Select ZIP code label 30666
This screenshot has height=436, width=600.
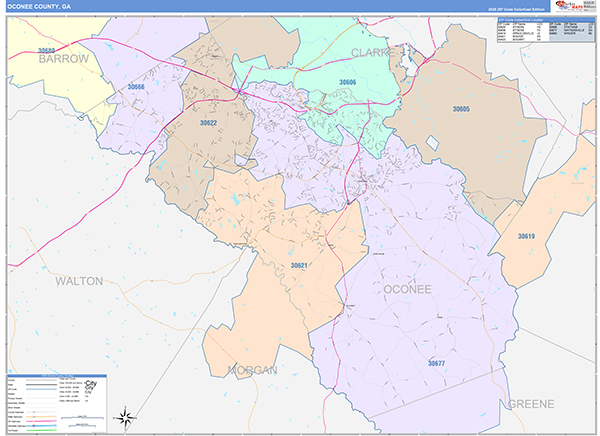point(136,87)
